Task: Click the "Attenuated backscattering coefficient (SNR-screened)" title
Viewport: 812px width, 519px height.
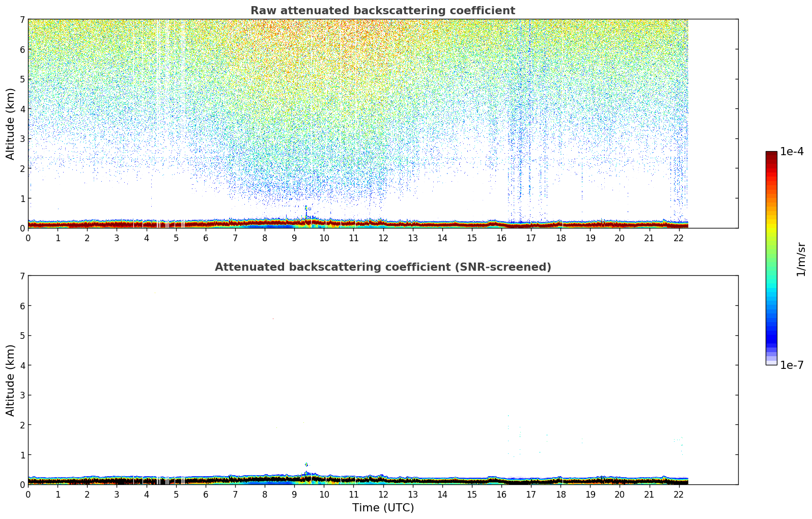Action: point(383,267)
